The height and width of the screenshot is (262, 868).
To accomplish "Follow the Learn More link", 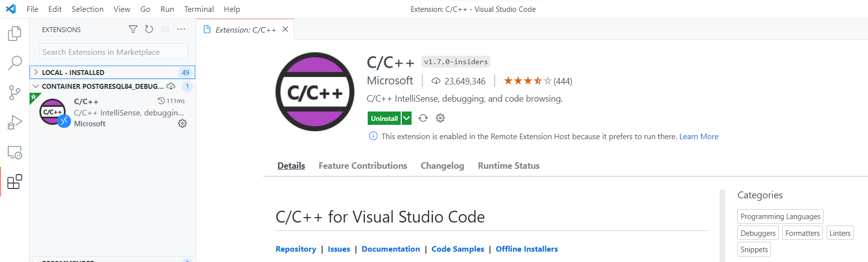I will click(698, 137).
